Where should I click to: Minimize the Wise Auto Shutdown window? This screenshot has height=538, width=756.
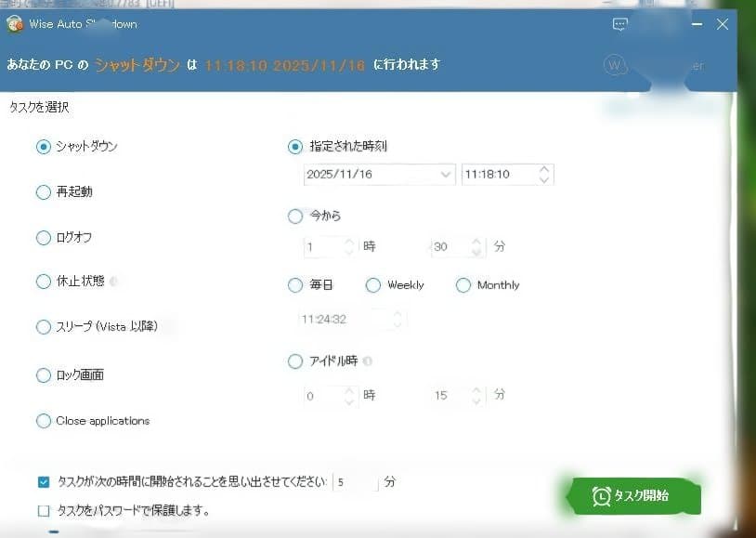(696, 25)
